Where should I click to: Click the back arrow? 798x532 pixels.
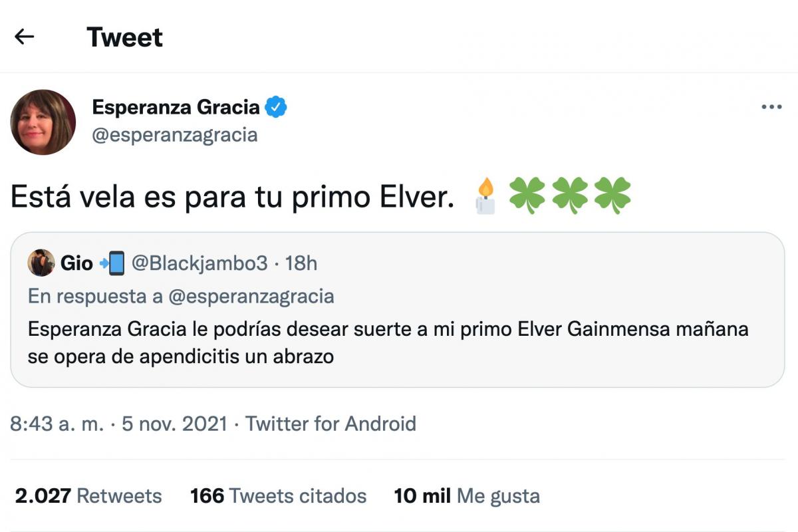(25, 37)
